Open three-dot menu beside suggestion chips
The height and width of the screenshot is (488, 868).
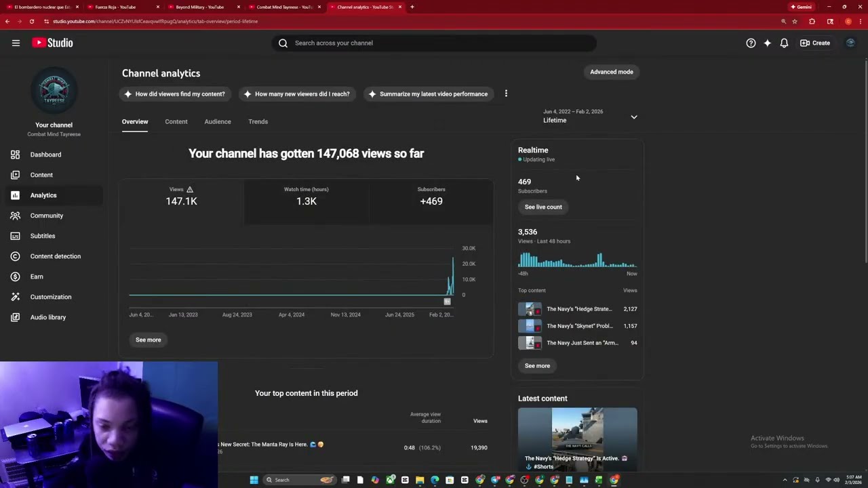(506, 94)
